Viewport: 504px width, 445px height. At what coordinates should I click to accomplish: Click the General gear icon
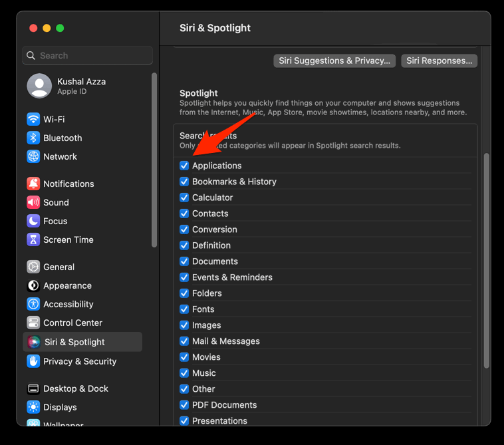coord(33,267)
